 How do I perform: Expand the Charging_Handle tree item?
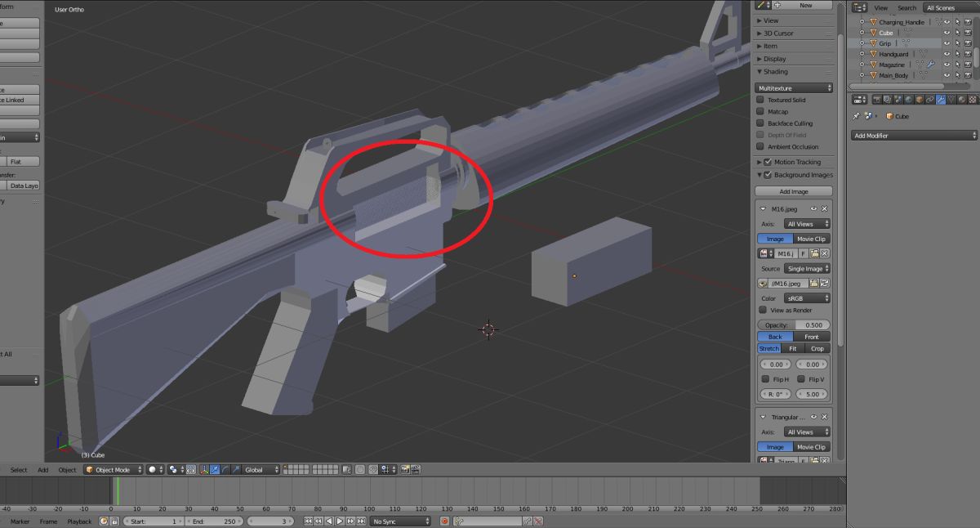862,22
